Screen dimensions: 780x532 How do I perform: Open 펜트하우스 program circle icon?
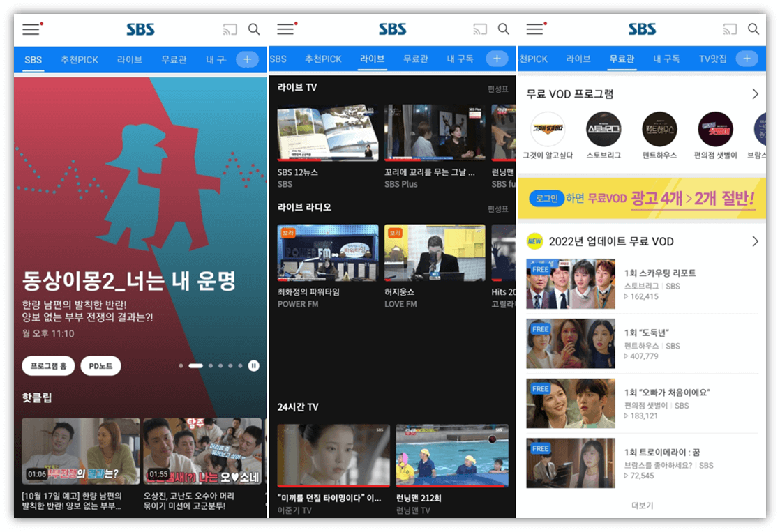coord(659,129)
